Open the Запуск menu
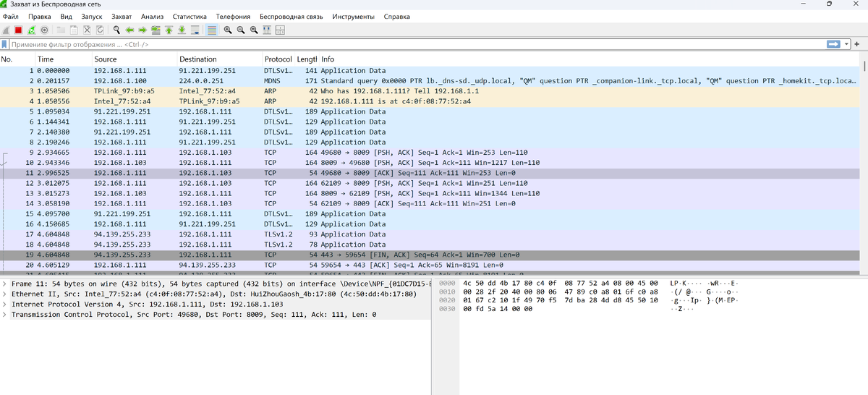The height and width of the screenshot is (395, 868). (x=92, y=16)
